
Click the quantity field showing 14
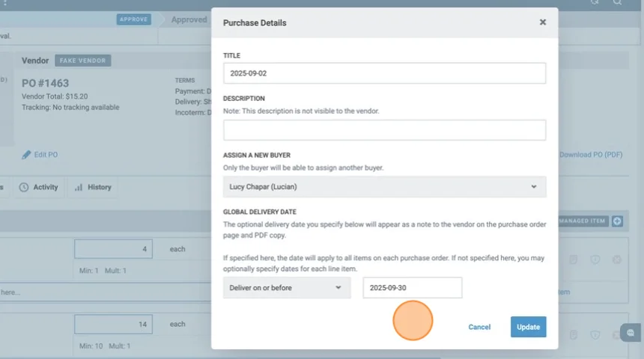113,324
